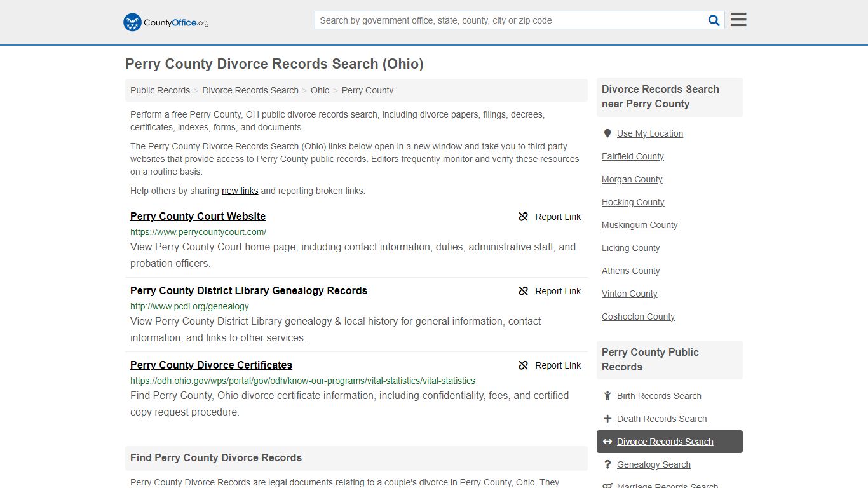Open Perry County District Library Genealogy Records
The height and width of the screenshot is (488, 868).
[248, 290]
